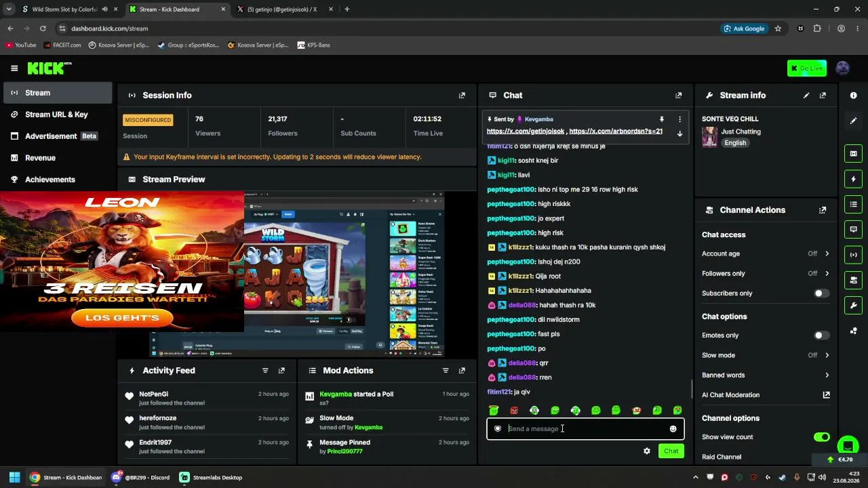Pop out the Activity Feed panel

click(x=281, y=371)
